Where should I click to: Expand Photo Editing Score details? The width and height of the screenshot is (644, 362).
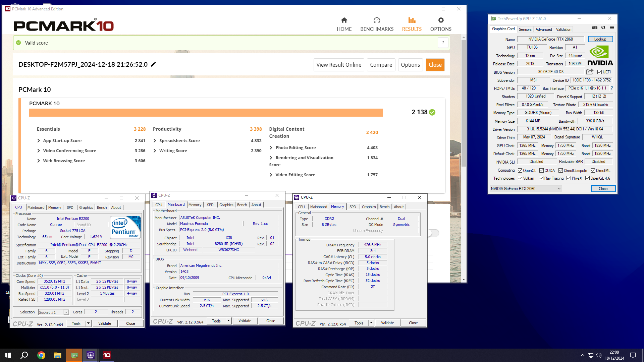click(x=271, y=148)
